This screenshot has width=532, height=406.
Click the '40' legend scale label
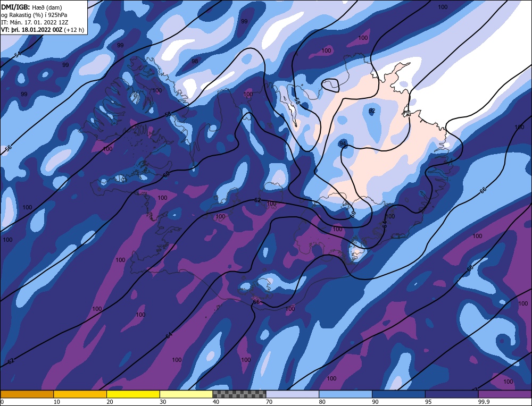[x=216, y=402]
